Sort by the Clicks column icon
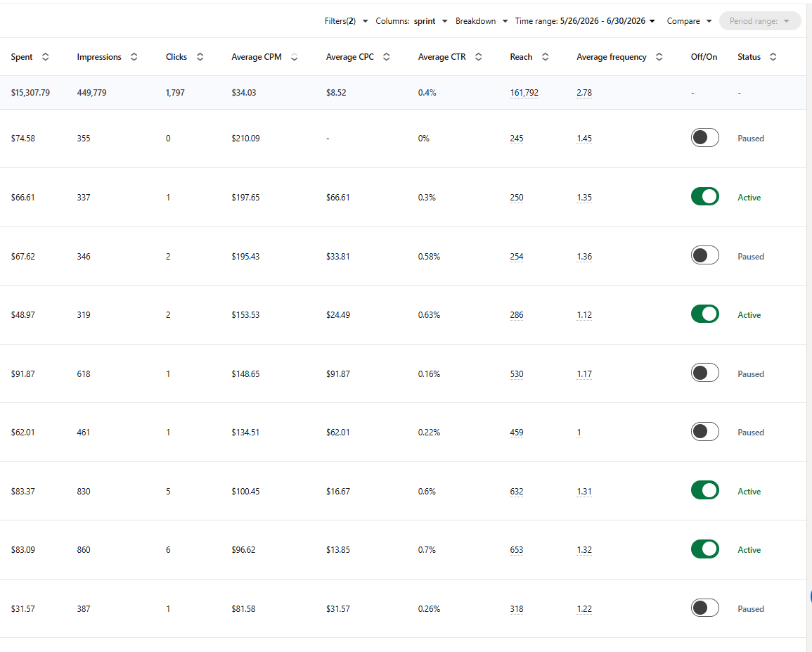This screenshot has width=812, height=652. coord(200,57)
